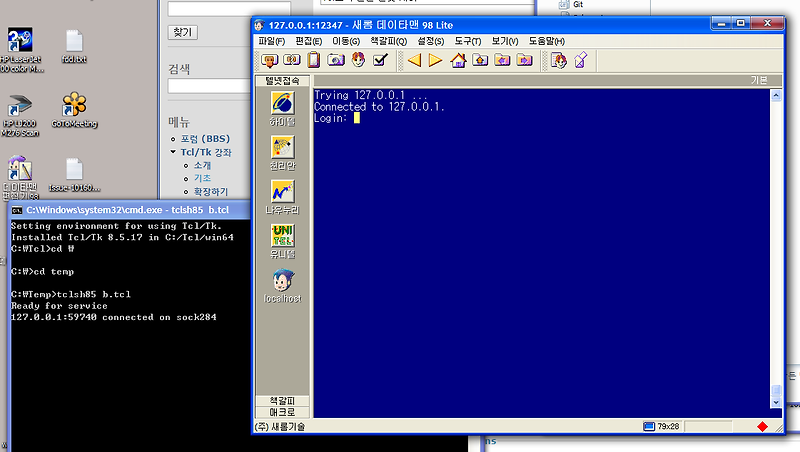
Task: Click the 찾기 button
Action: point(183,32)
